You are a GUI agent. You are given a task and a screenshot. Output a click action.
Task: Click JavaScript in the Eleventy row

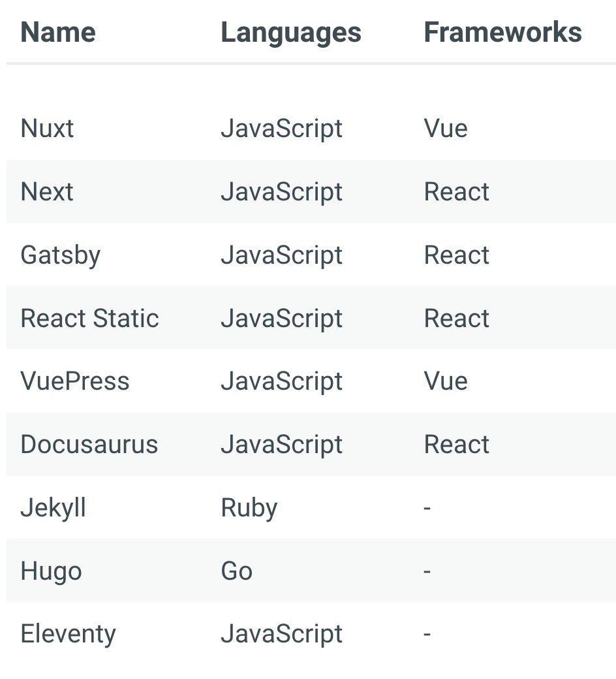tap(281, 635)
